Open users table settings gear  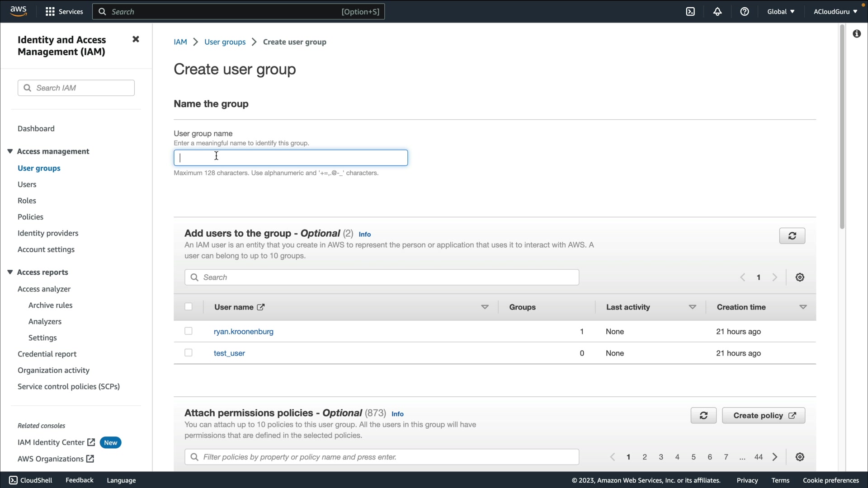pyautogui.click(x=800, y=277)
